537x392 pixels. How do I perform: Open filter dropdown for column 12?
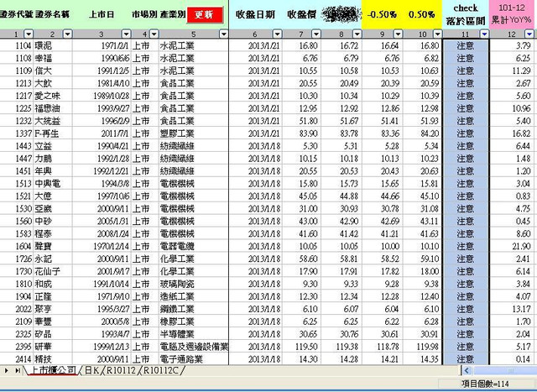[x=529, y=34]
